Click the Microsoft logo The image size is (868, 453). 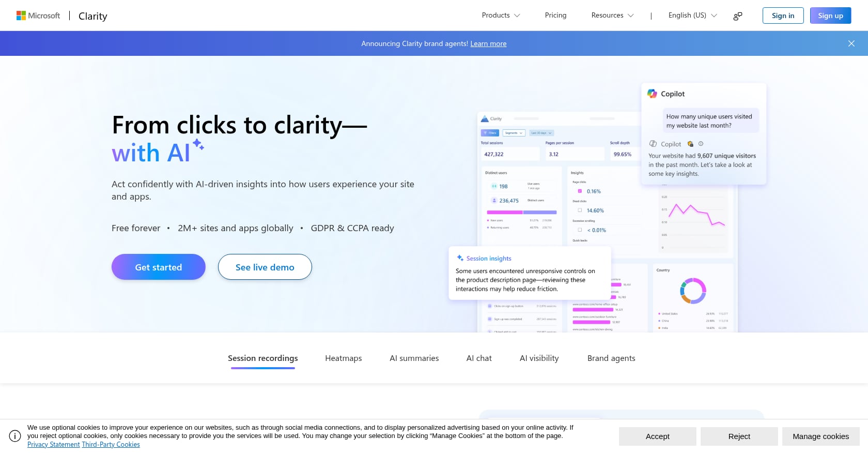click(38, 16)
